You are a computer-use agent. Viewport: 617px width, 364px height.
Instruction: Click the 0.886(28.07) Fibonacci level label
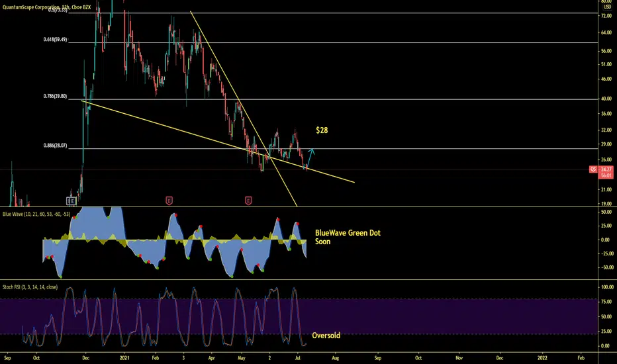[55, 146]
